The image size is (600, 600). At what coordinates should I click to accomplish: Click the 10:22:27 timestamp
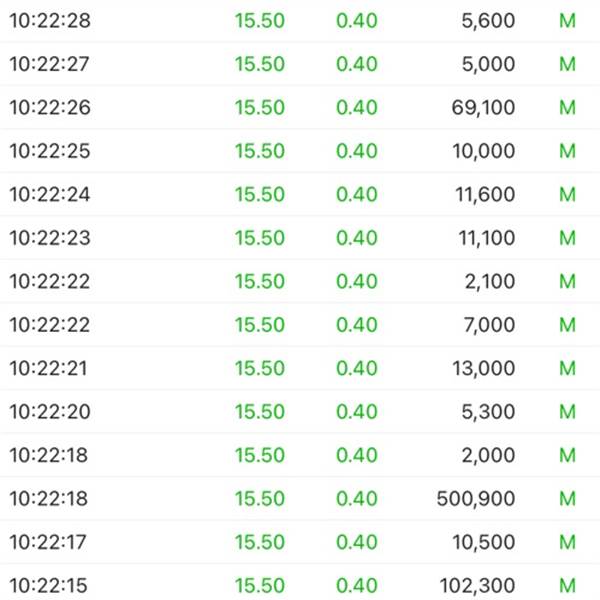click(x=50, y=65)
